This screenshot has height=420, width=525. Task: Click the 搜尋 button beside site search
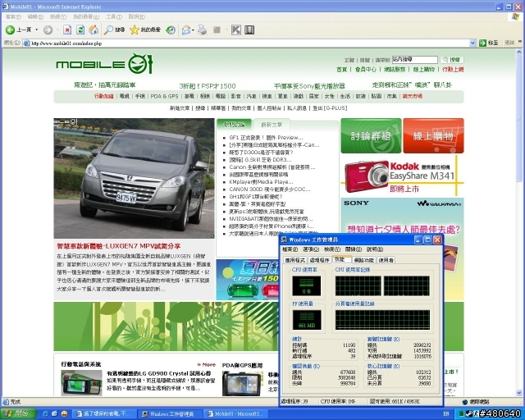(452, 60)
